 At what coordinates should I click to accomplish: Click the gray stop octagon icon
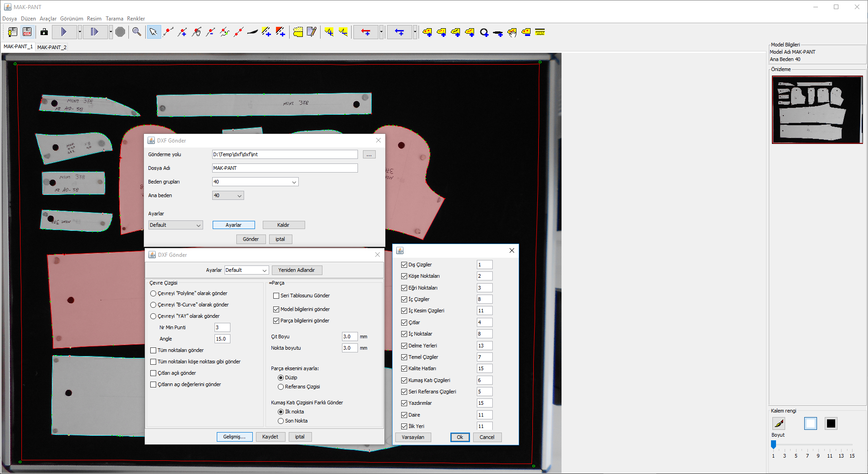click(x=120, y=32)
